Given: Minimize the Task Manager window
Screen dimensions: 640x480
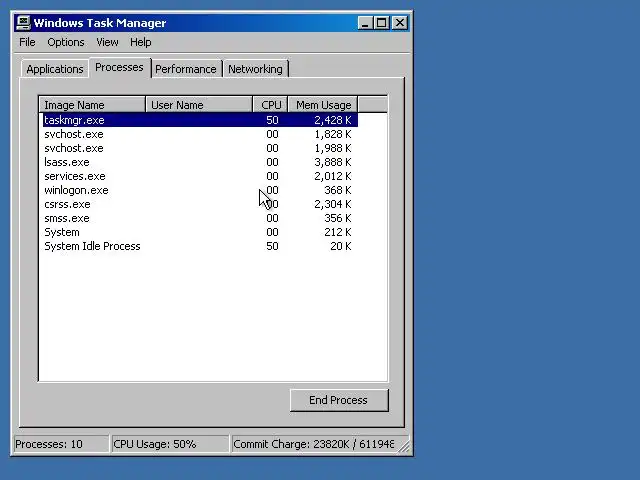Looking at the screenshot, I should tap(365, 23).
